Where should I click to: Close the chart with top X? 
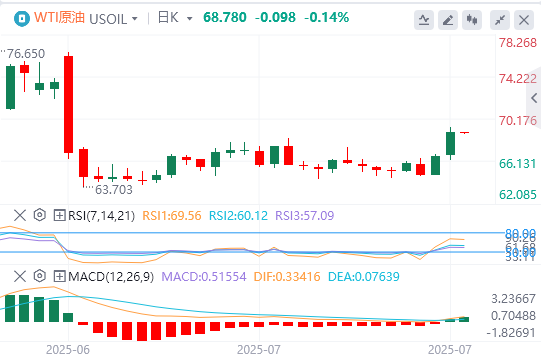click(524, 20)
